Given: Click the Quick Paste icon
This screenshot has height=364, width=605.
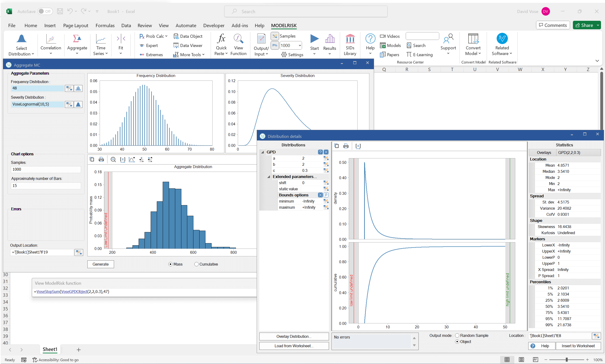Looking at the screenshot, I should click(221, 45).
